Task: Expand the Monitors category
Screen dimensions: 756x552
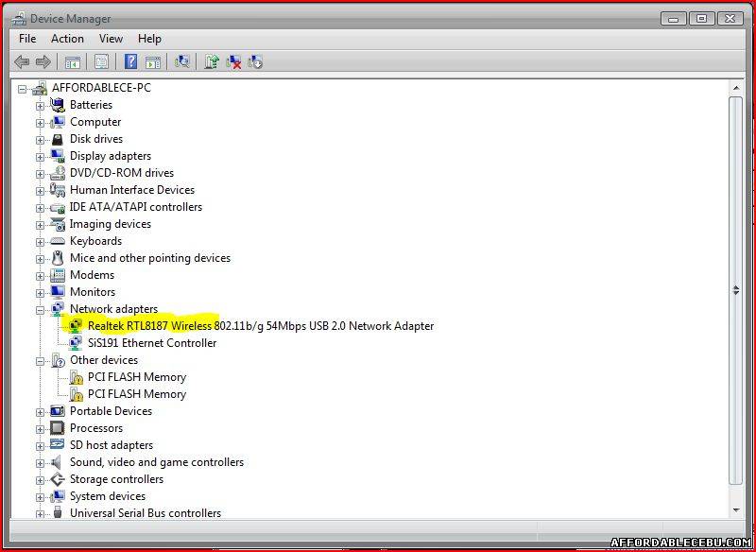Action: 40,293
